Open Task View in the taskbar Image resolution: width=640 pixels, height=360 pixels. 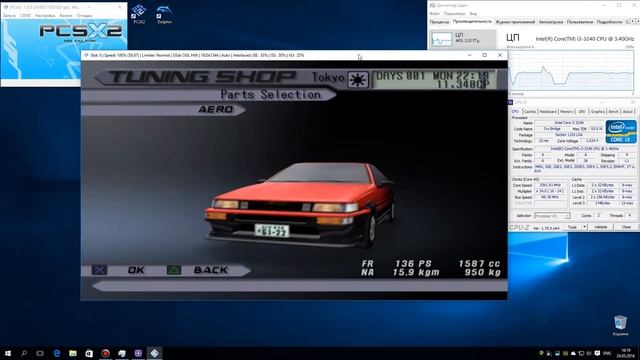40,353
